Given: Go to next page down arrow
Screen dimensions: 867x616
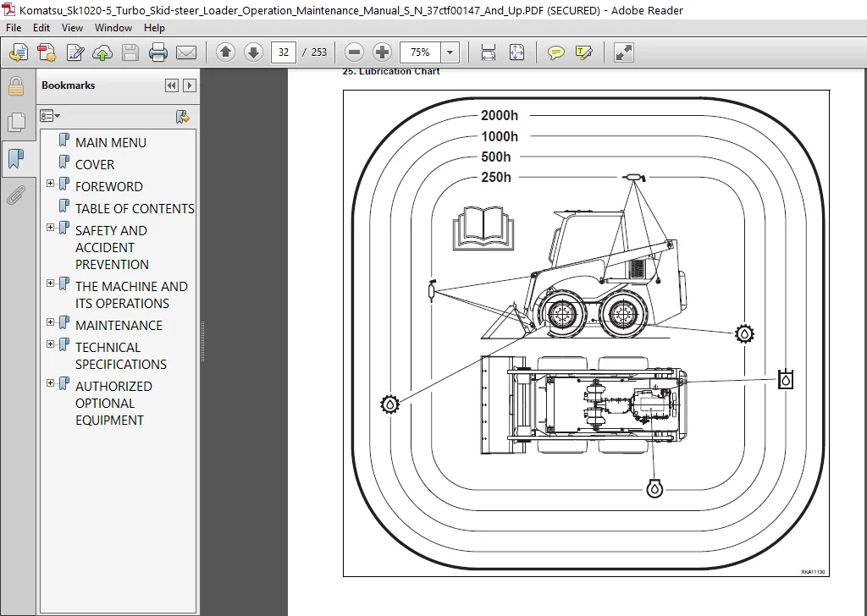Looking at the screenshot, I should [x=253, y=52].
